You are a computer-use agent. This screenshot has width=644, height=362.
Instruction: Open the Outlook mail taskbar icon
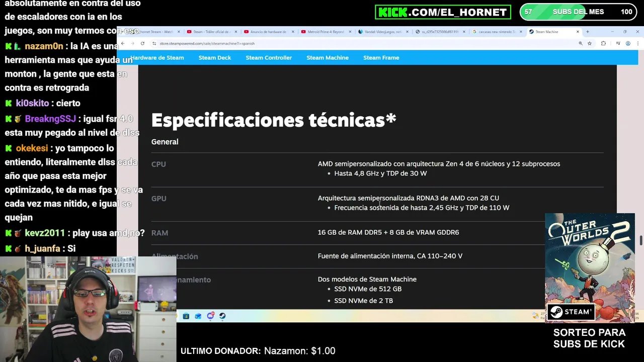point(198,316)
